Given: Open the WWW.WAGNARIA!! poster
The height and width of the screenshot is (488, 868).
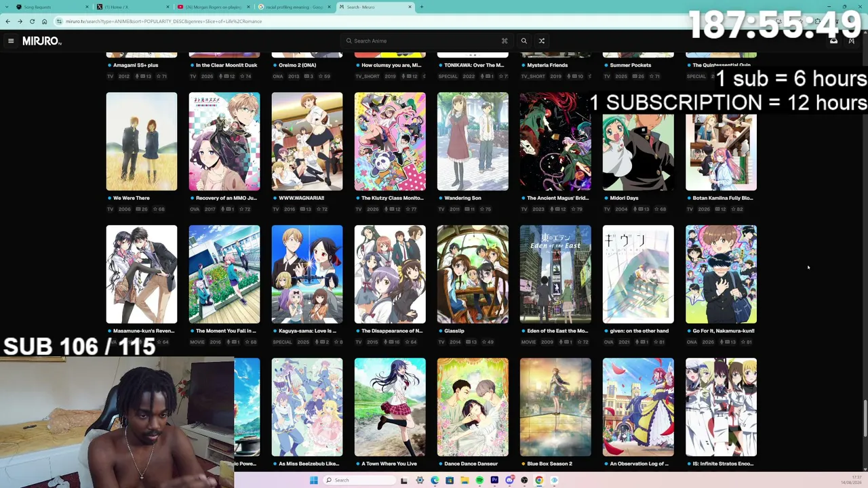Looking at the screenshot, I should (307, 142).
